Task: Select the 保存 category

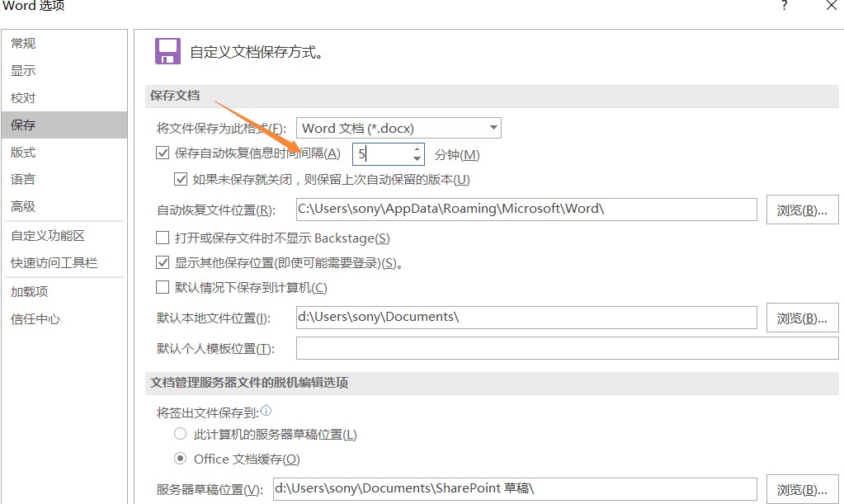Action: point(64,125)
